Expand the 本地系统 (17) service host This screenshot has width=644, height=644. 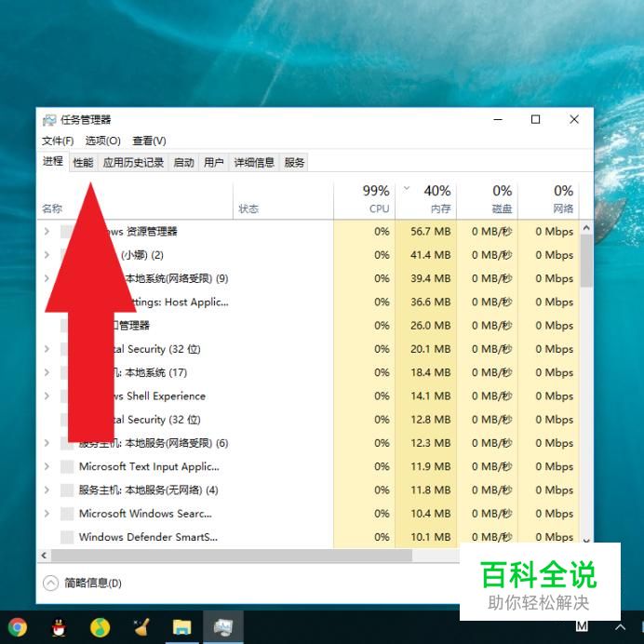47,372
